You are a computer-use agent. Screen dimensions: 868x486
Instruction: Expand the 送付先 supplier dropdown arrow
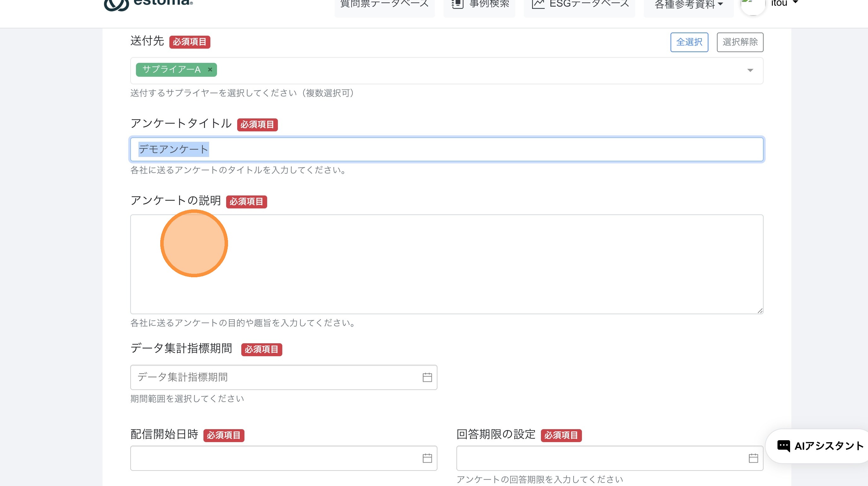click(x=750, y=70)
